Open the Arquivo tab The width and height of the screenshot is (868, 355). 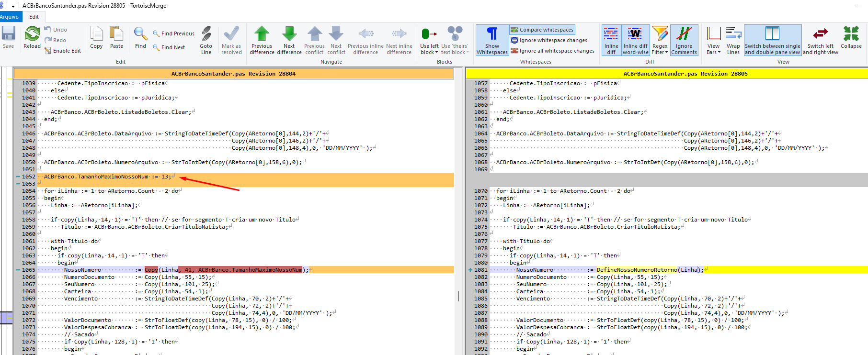tap(9, 17)
